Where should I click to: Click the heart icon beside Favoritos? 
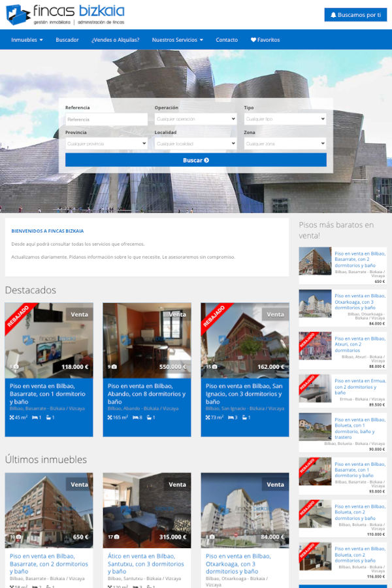(253, 40)
